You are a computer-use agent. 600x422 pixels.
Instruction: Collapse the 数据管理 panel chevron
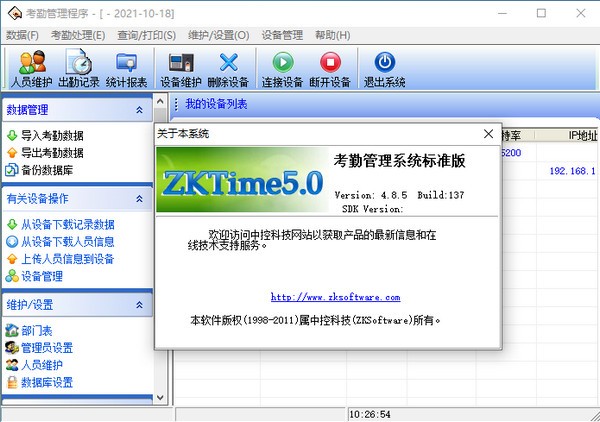pos(139,110)
